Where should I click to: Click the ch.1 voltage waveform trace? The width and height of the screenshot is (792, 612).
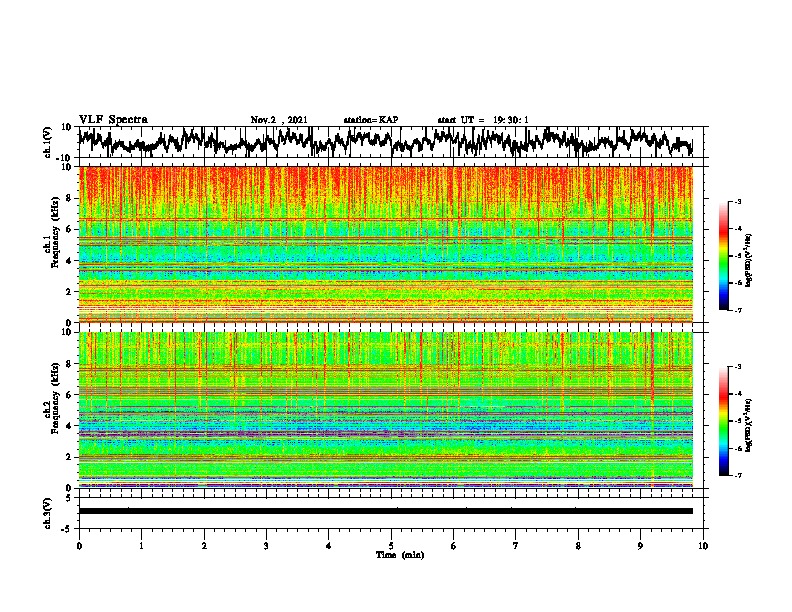tap(385, 142)
